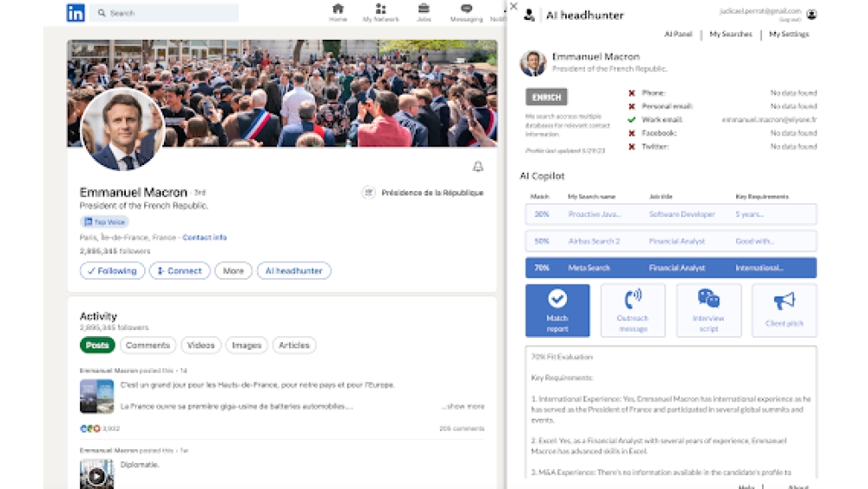Click the Top Voice badge

click(105, 222)
